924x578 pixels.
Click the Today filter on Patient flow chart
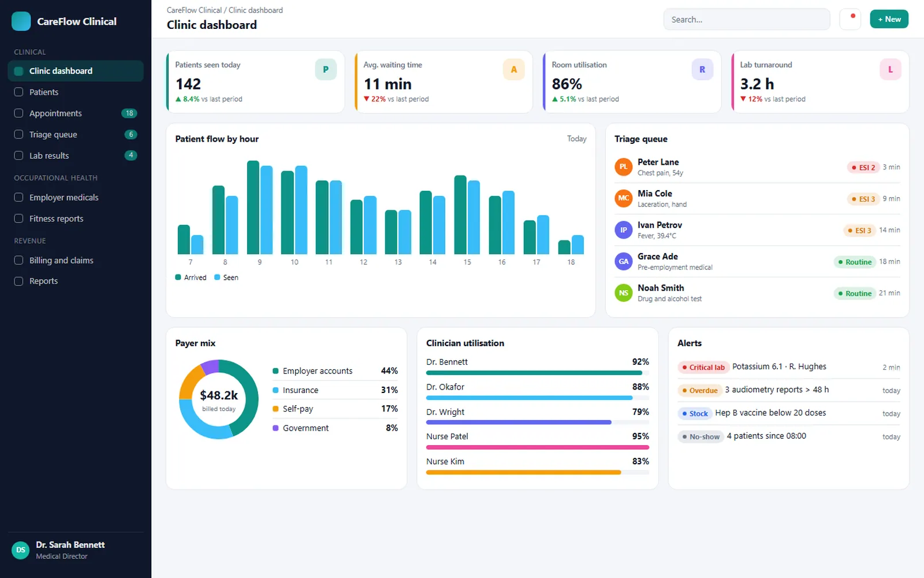pos(576,139)
